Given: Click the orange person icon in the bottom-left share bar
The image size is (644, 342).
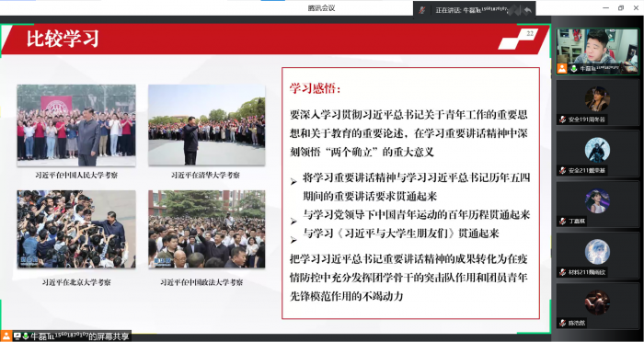Looking at the screenshot, I should point(6,336).
